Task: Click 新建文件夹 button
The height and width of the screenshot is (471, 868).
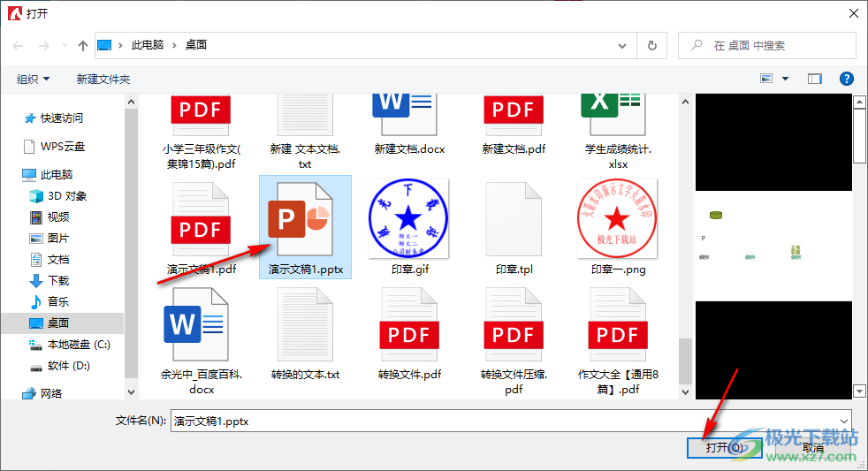Action: [103, 80]
